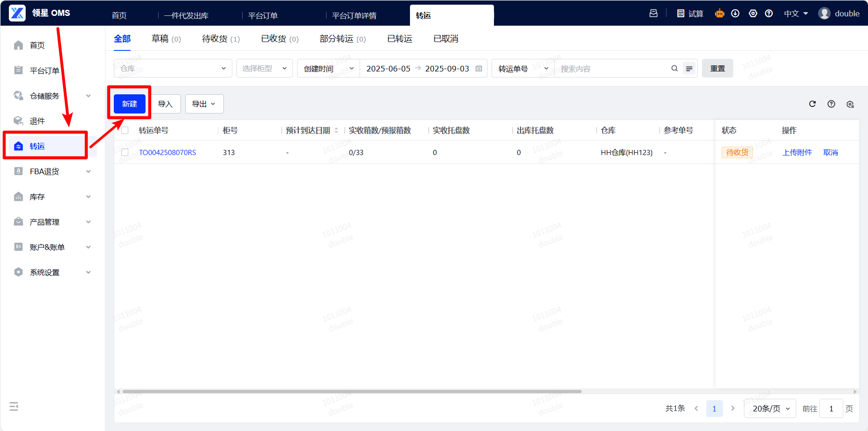Click the orange robot assistant icon

click(720, 14)
